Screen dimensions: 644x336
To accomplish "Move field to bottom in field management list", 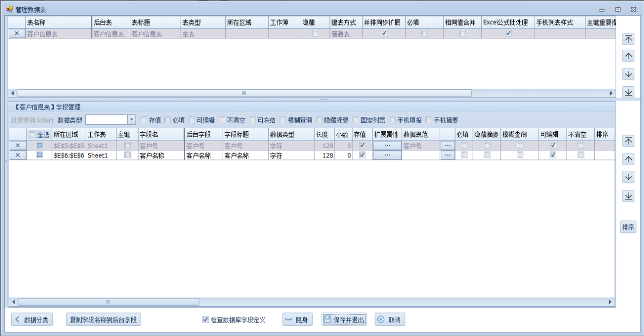I will [628, 196].
